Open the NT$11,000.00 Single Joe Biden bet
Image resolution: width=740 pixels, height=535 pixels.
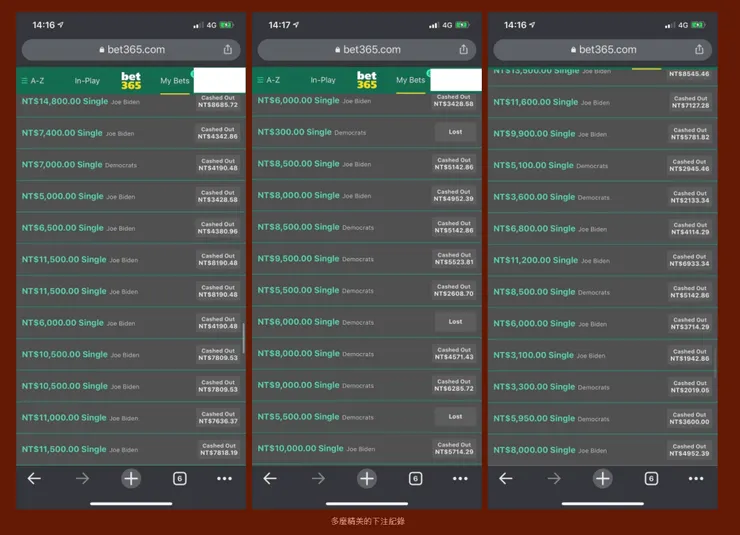coord(131,418)
